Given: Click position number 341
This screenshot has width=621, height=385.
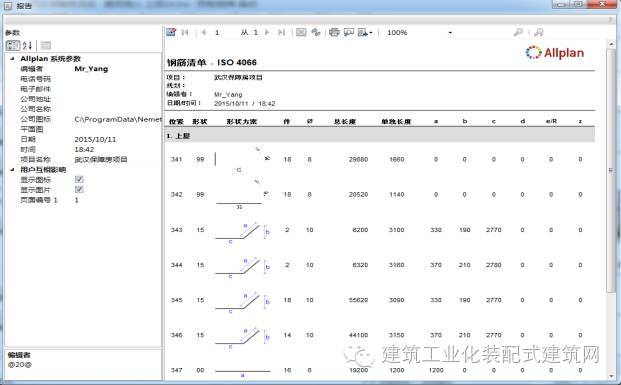Looking at the screenshot, I should [x=176, y=159].
